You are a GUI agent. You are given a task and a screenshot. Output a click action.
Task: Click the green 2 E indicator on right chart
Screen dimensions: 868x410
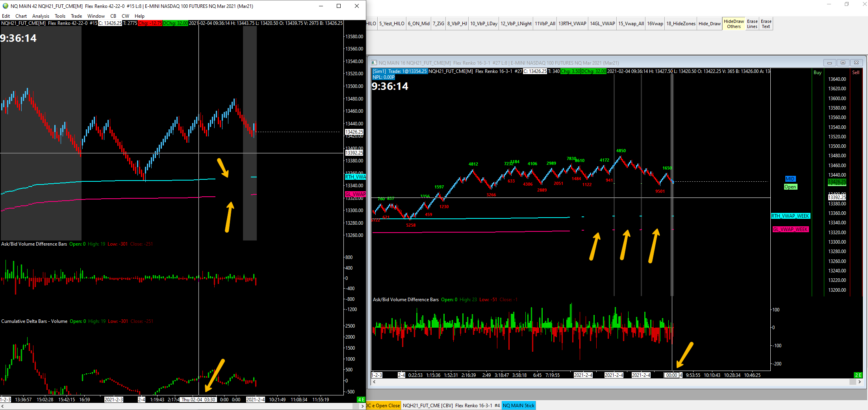858,375
